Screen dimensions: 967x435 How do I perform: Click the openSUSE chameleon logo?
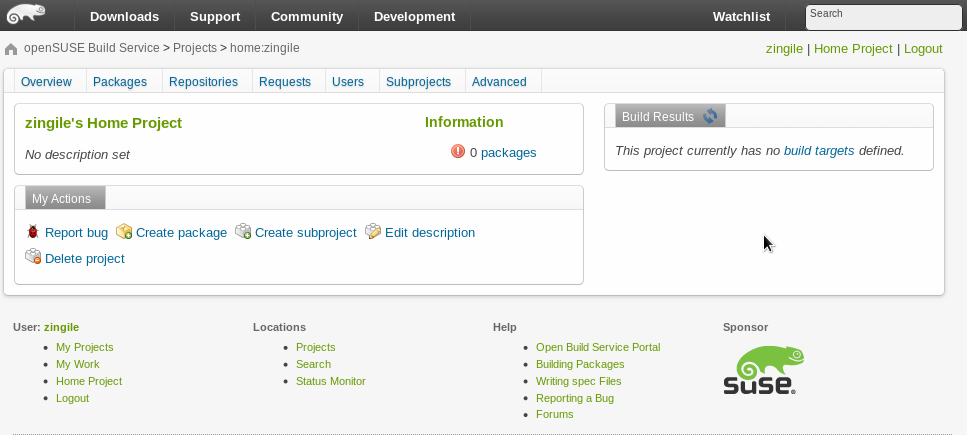(26, 14)
